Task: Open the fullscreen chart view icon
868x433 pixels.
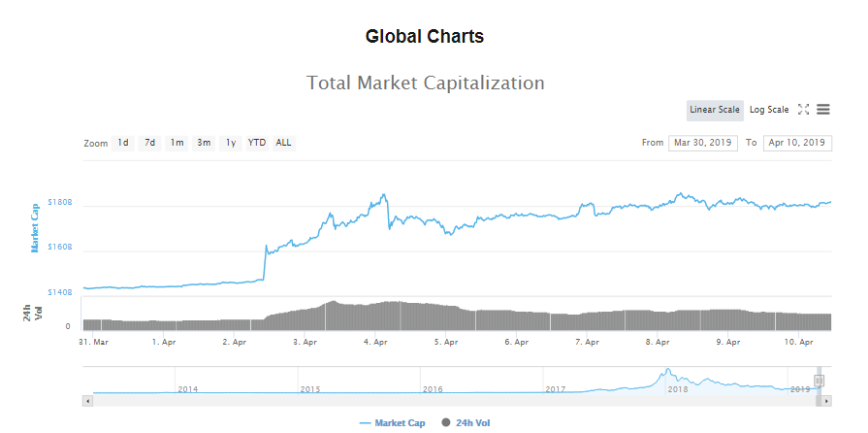Action: point(803,110)
